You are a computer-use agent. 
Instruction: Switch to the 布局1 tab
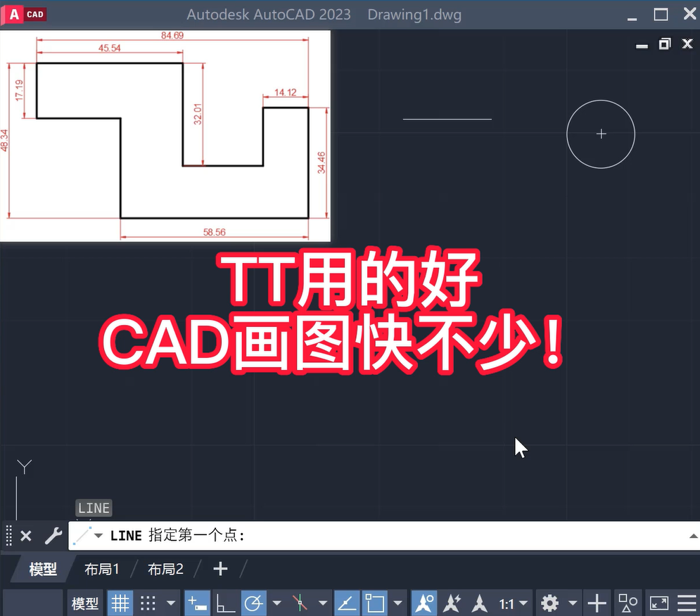coord(102,569)
